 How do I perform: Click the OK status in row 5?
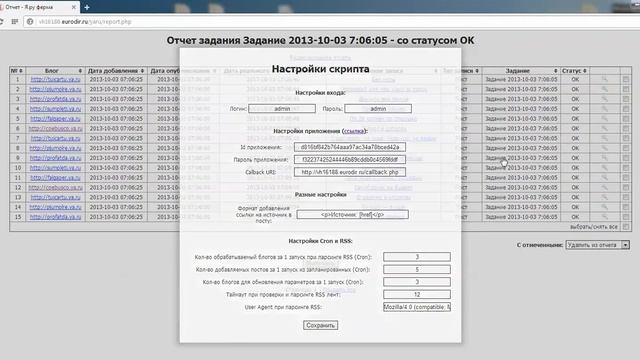pos(575,118)
